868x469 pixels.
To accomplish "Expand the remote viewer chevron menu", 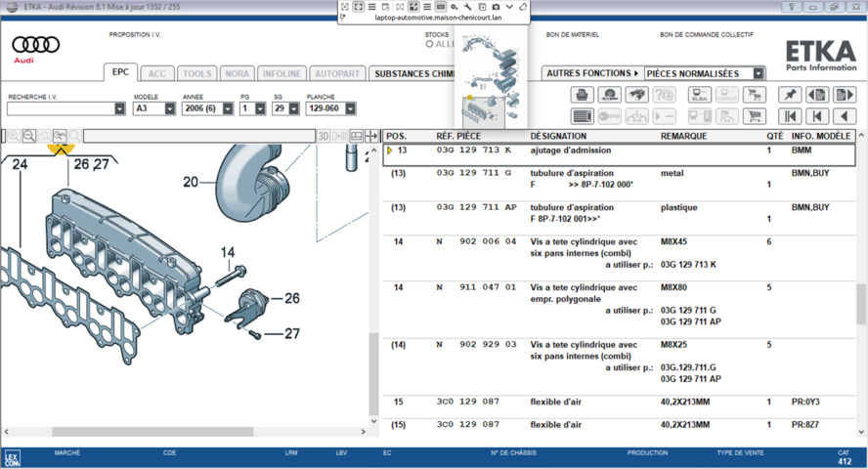I will pyautogui.click(x=509, y=7).
